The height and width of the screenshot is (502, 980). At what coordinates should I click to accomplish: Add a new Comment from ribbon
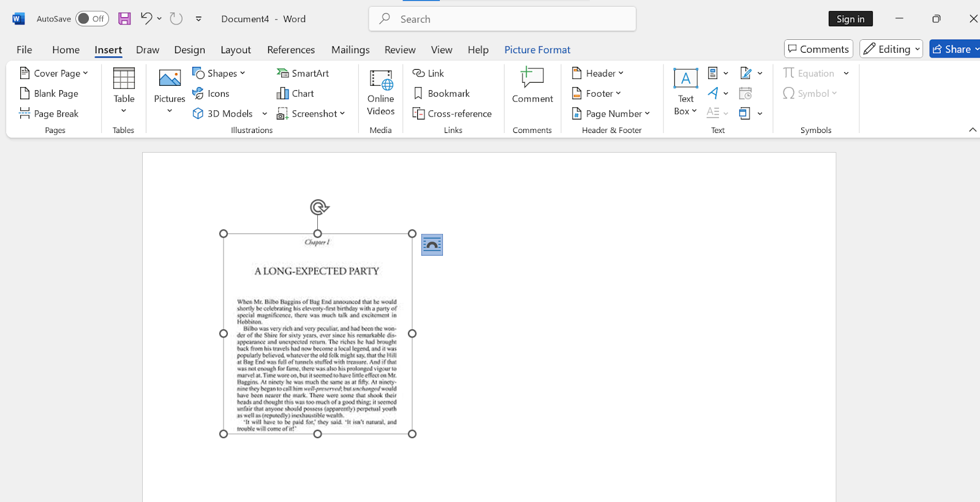tap(532, 85)
